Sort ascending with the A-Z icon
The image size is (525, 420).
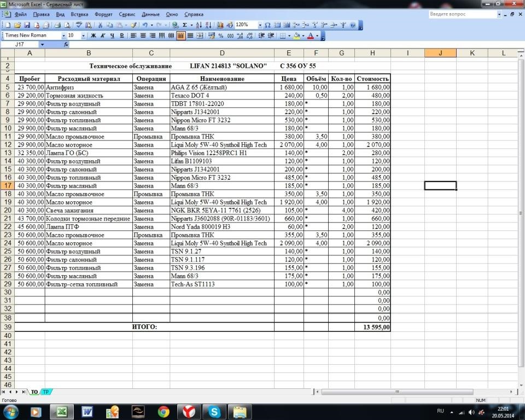point(199,25)
